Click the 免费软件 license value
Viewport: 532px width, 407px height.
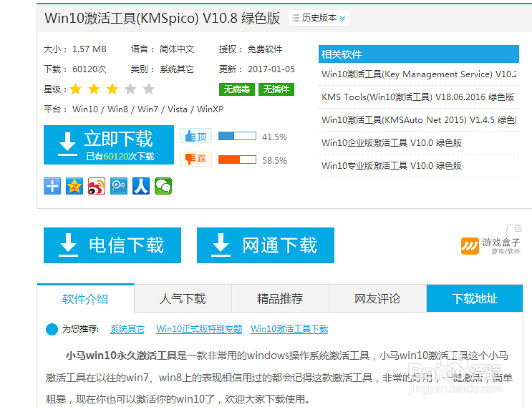tap(265, 49)
